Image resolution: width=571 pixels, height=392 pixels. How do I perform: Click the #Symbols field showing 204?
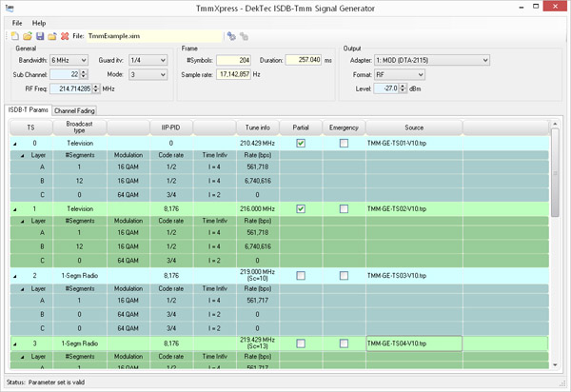(233, 60)
